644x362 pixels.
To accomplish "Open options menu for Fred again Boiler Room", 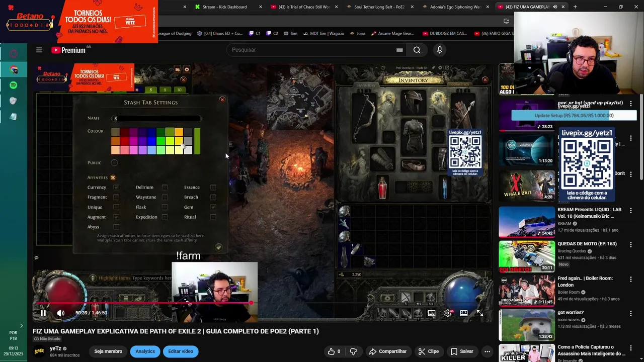I will tap(631, 279).
